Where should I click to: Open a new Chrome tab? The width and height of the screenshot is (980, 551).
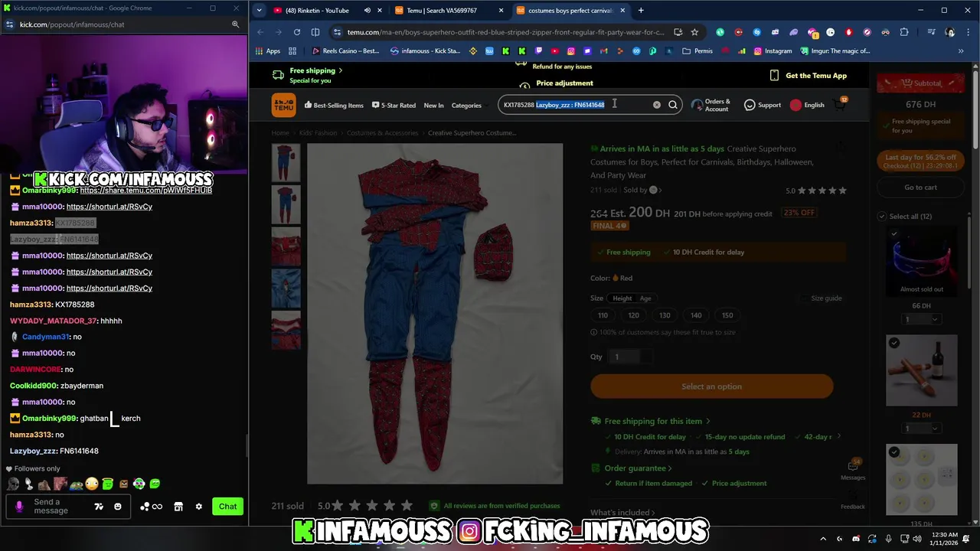click(641, 11)
